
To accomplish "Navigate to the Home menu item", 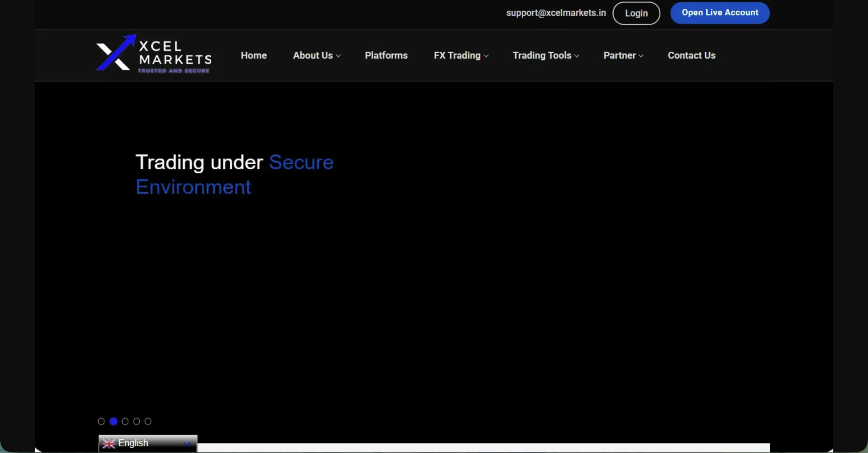I will pyautogui.click(x=254, y=55).
